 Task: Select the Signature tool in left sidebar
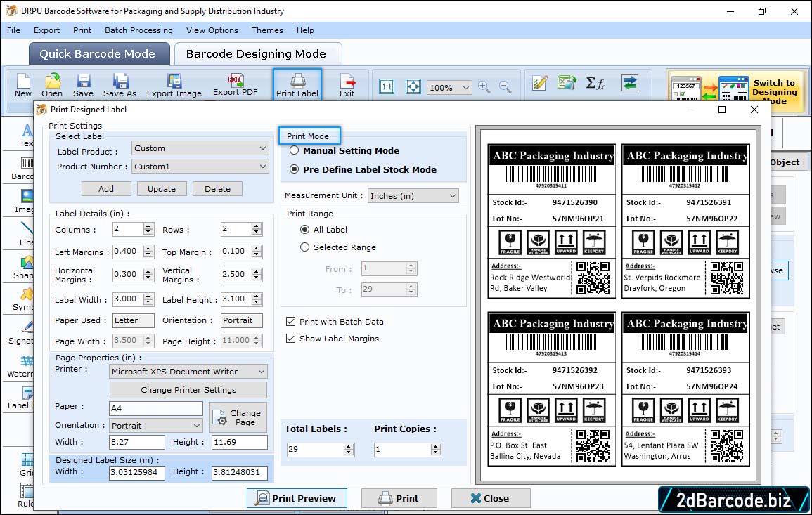[21, 333]
